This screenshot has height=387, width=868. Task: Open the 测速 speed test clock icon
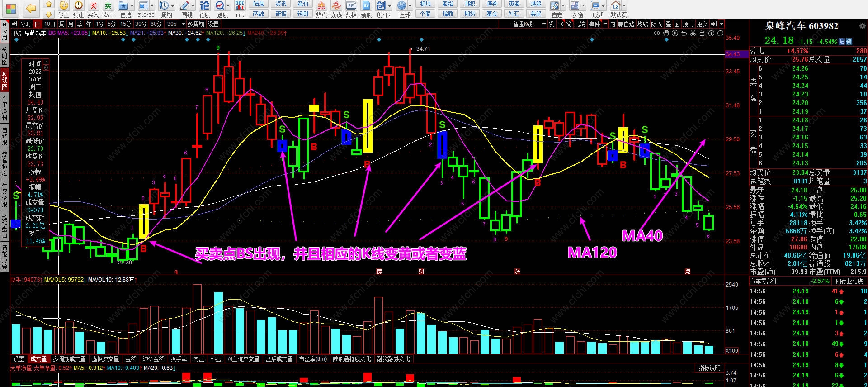coord(79,5)
